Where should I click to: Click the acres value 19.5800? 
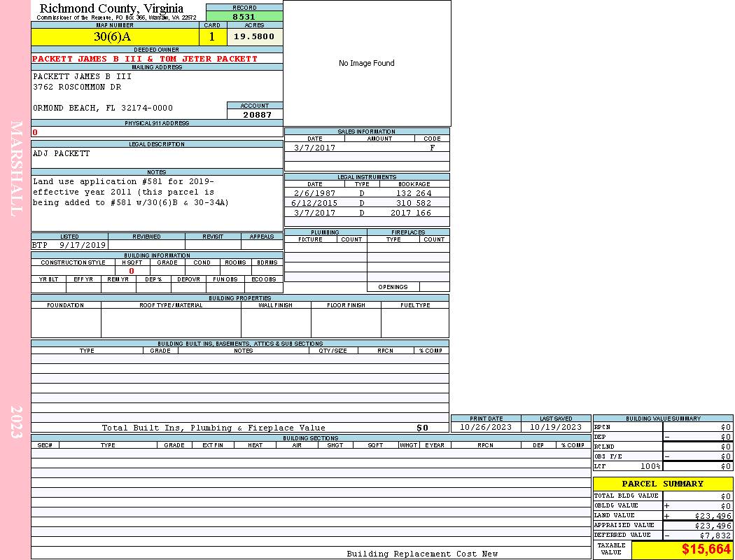pos(255,37)
